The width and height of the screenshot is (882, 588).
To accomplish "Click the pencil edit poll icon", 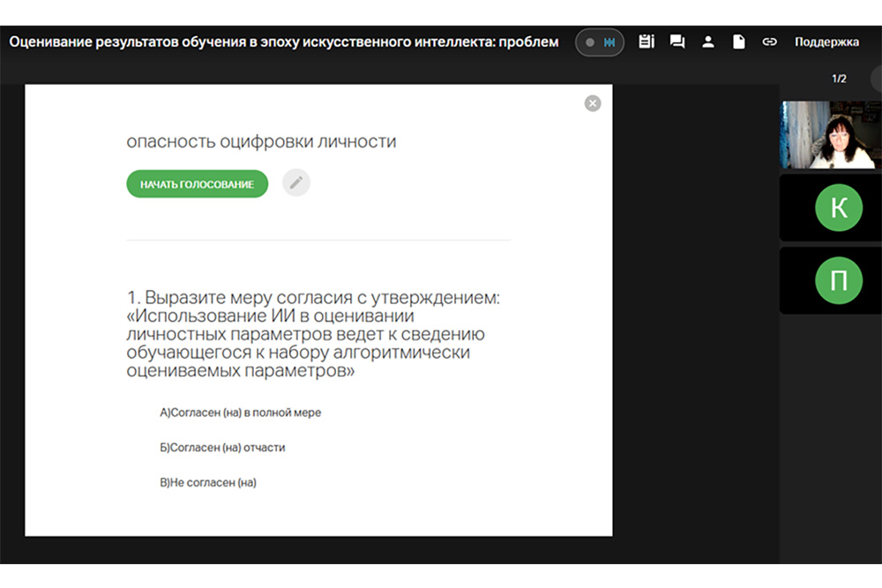I will point(296,182).
